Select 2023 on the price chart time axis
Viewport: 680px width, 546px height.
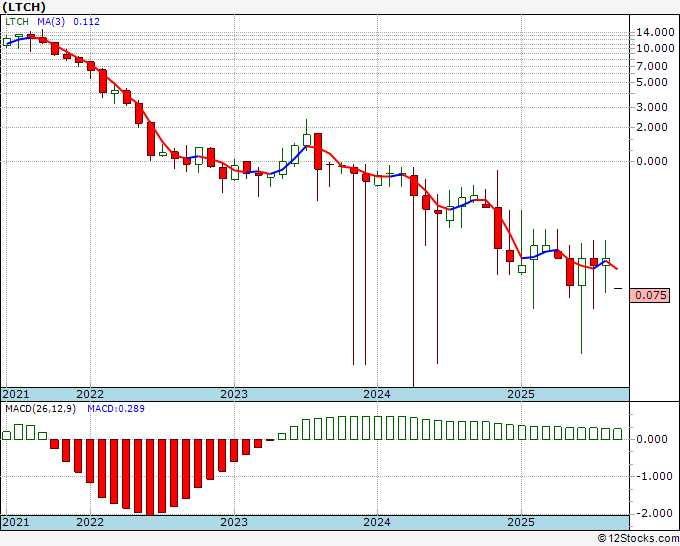(234, 394)
